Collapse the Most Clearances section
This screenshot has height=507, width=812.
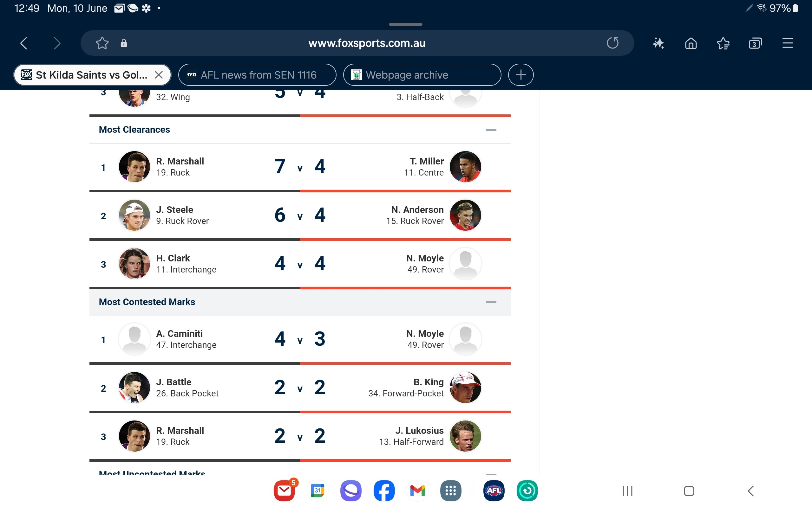click(491, 130)
